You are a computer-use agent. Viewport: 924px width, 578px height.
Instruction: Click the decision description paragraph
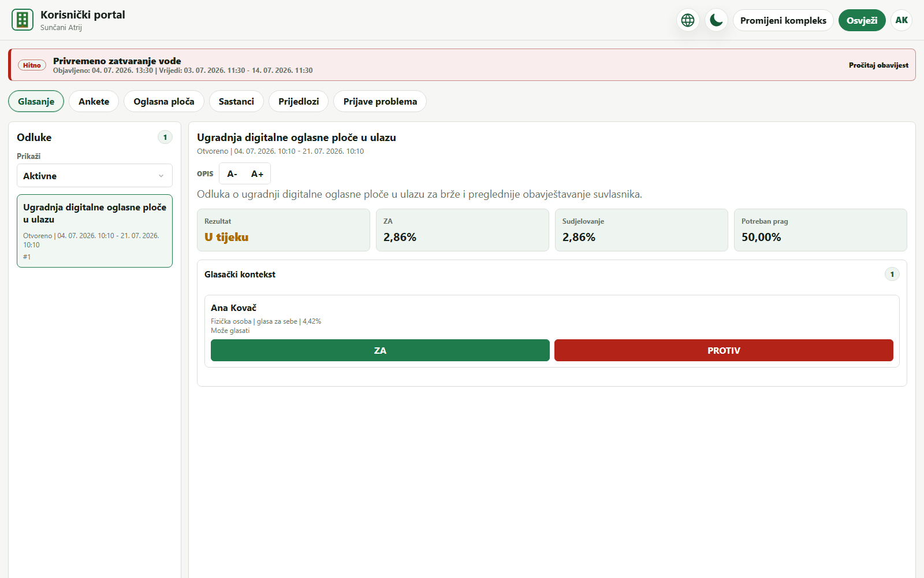tap(419, 194)
